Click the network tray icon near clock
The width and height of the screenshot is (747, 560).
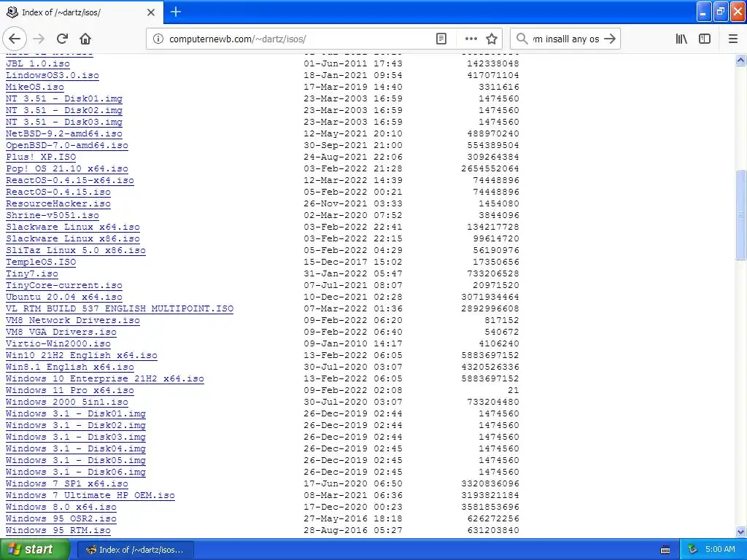point(692,550)
